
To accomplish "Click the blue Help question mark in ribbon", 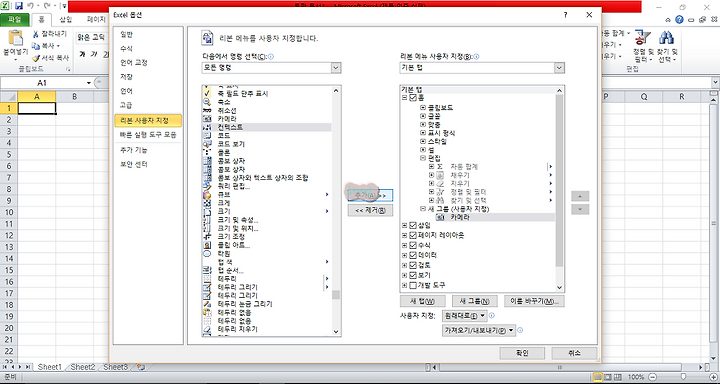I will pos(679,19).
